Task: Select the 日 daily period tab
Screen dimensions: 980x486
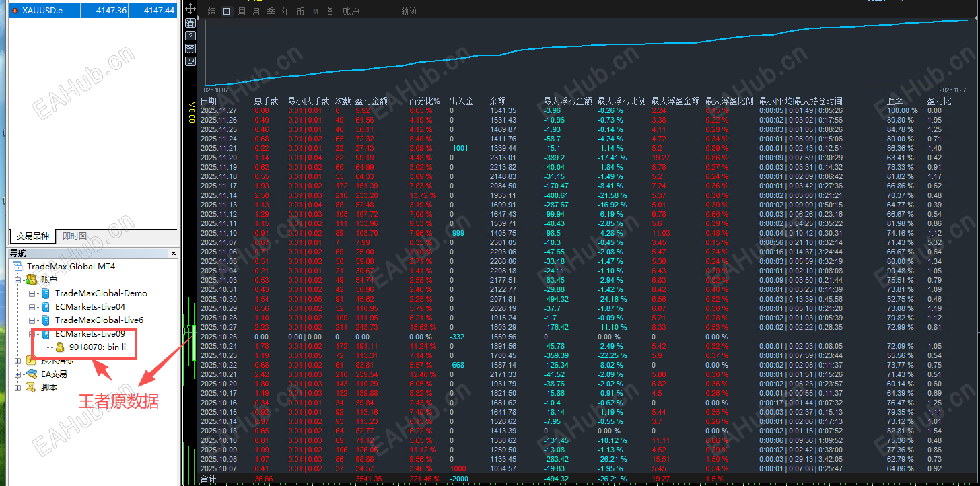Action: coord(226,11)
